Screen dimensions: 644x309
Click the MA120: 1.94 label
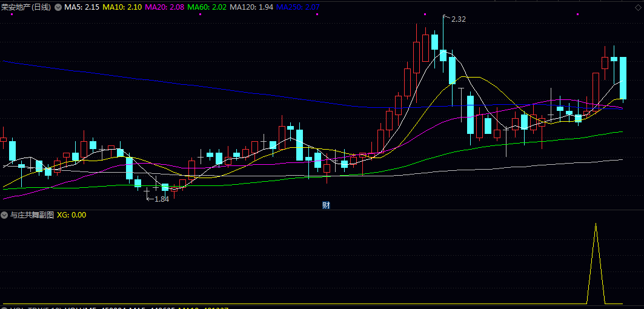point(251,7)
